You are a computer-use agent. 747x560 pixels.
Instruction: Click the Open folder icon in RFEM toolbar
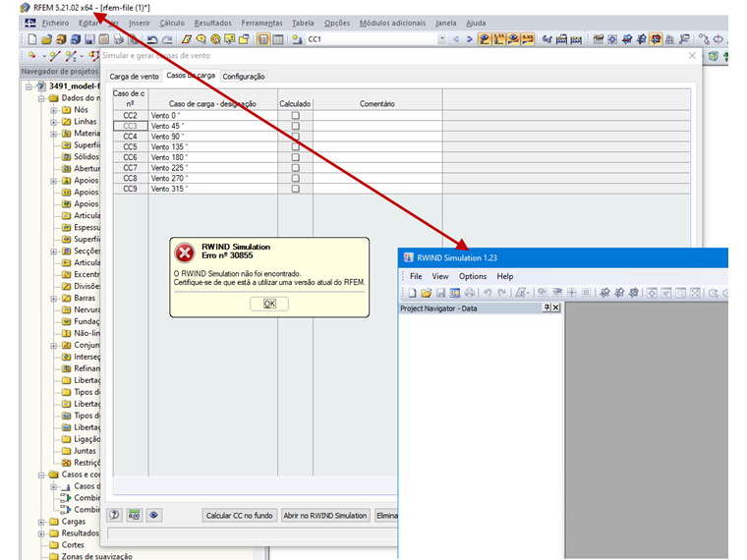[x=46, y=39]
